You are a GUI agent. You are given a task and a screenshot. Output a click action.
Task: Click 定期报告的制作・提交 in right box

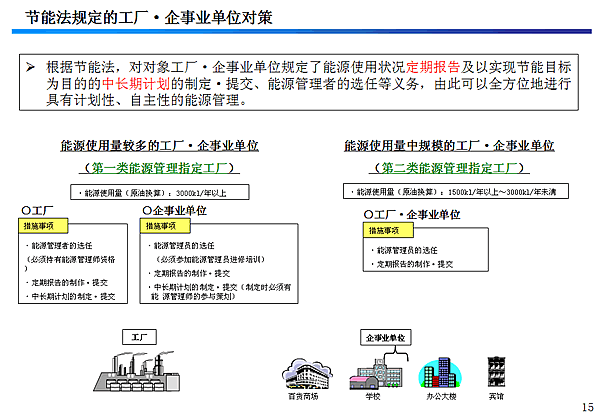point(415,264)
